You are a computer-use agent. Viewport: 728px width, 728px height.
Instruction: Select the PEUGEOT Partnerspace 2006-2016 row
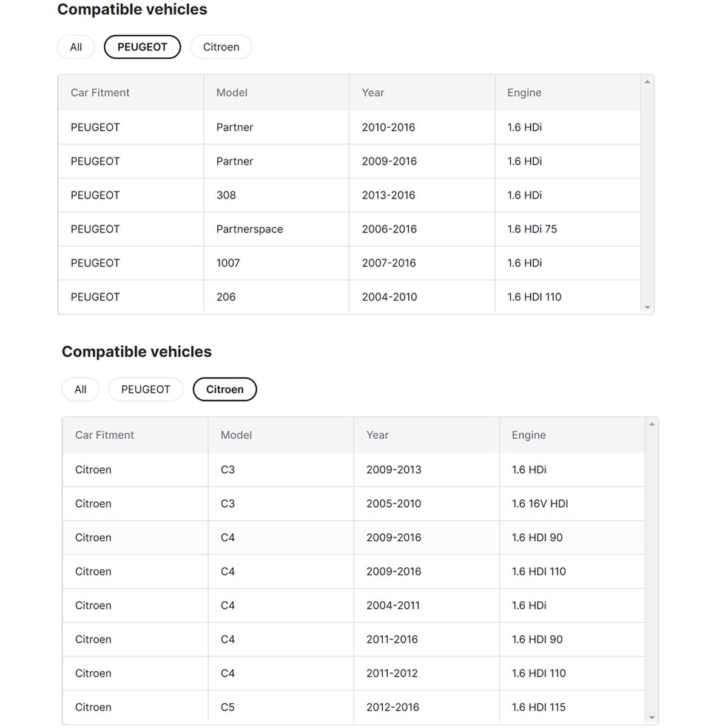tap(349, 229)
